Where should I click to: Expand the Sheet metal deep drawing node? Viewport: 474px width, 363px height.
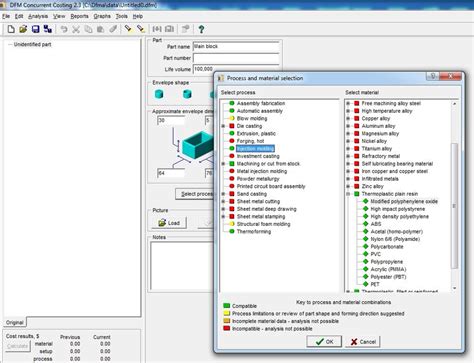[223, 209]
